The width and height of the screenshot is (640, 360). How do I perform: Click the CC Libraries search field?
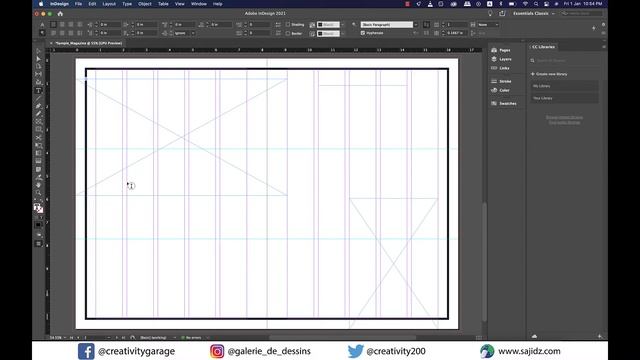tap(565, 60)
